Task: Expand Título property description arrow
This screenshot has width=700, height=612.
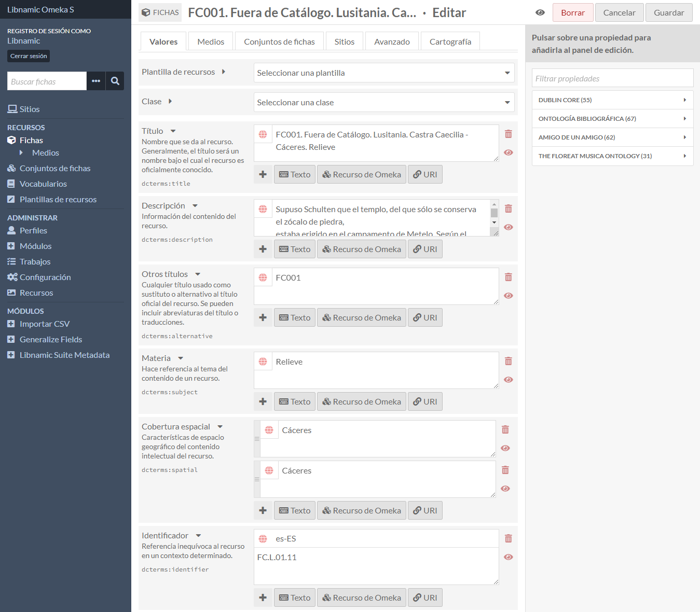Action: pyautogui.click(x=173, y=131)
